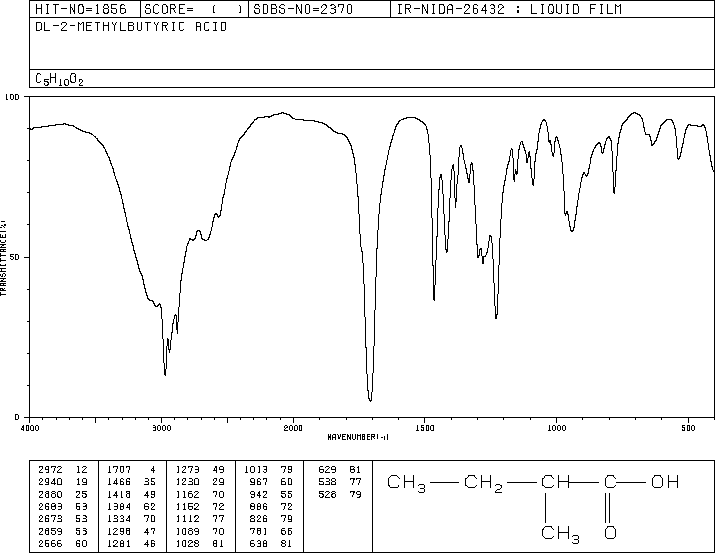This screenshot has width=715, height=553.
Task: Click the 4000 wavenumber axis label
Action: (30, 428)
